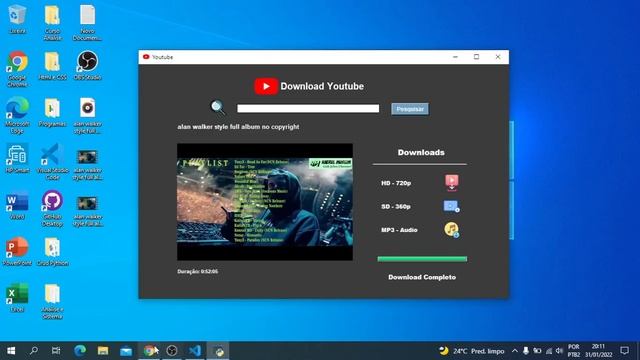Screen dimensions: 640x360
Task: Click the Pesquisar search button
Action: point(410,109)
